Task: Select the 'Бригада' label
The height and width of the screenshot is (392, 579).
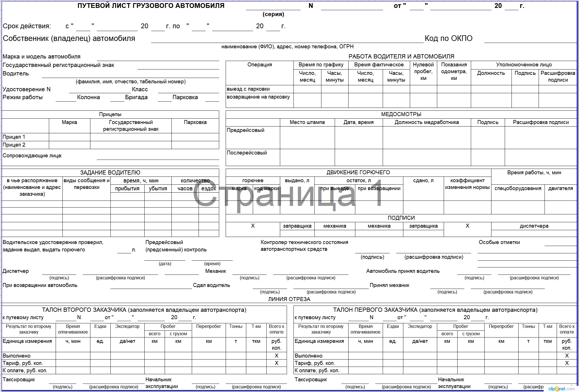Action: [136, 97]
